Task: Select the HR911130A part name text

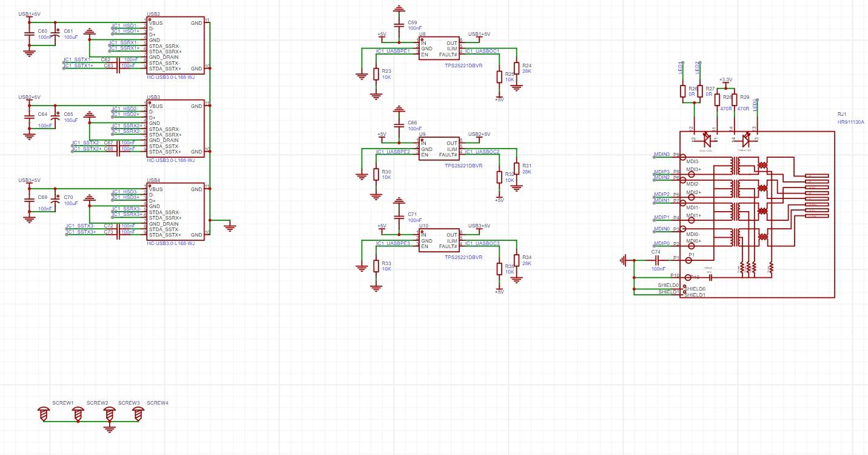Action: click(x=850, y=121)
